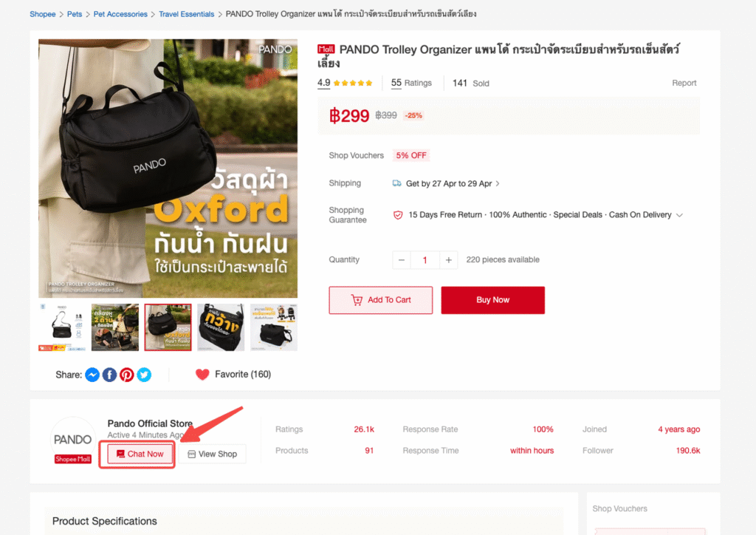Click the Buy Now button

pos(492,300)
